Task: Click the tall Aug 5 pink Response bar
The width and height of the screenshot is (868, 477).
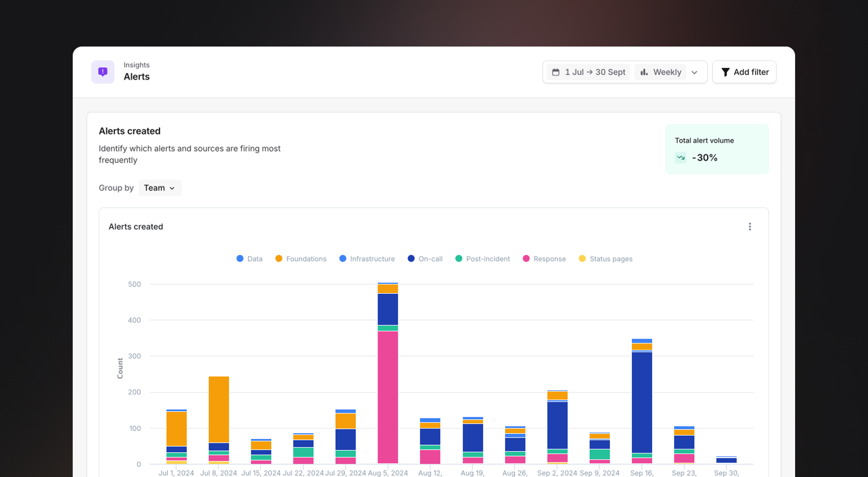Action: click(388, 397)
